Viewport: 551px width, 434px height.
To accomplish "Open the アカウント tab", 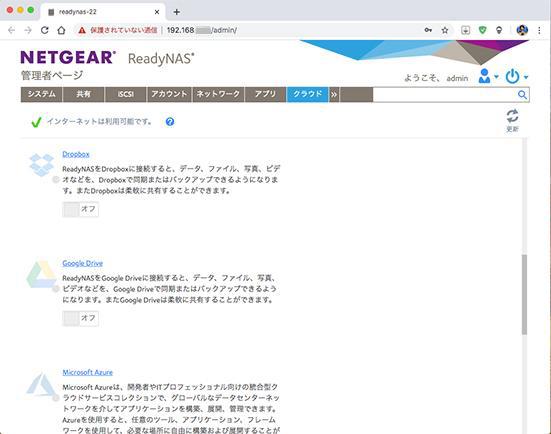I will [x=169, y=94].
